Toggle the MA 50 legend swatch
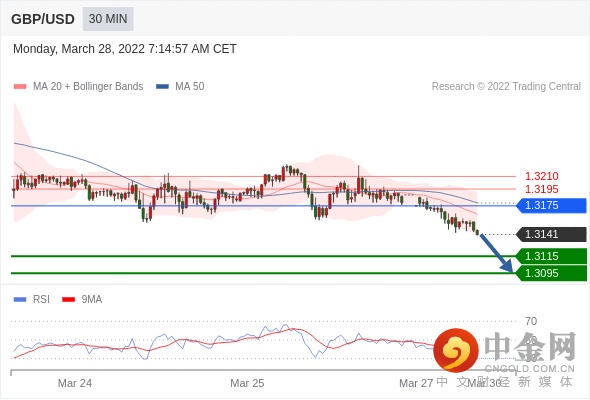The height and width of the screenshot is (400, 590). tap(163, 87)
